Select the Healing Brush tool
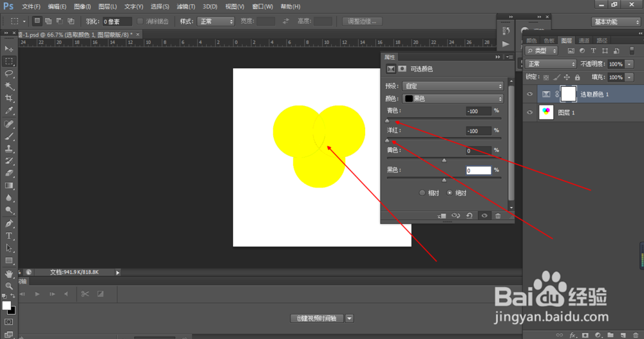 (8, 124)
